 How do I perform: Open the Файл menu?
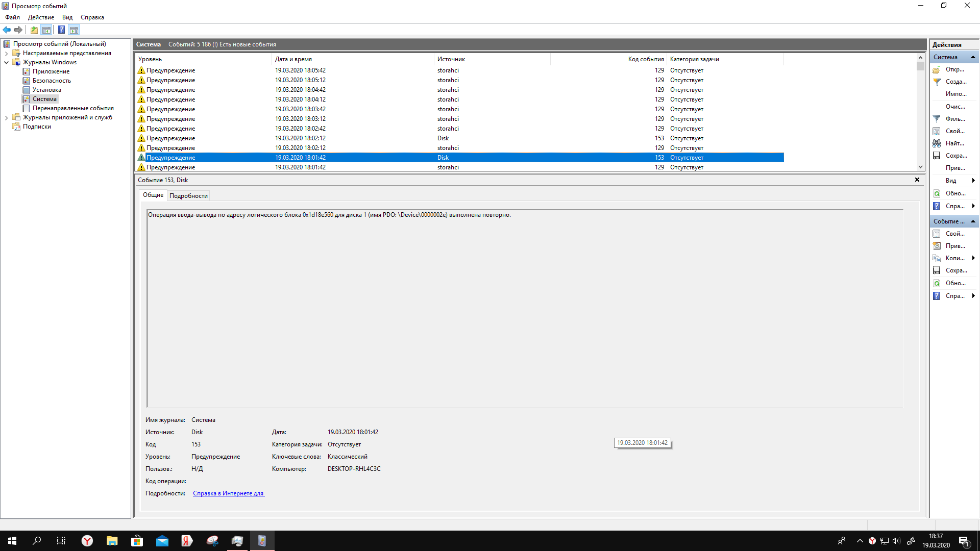pos(13,17)
